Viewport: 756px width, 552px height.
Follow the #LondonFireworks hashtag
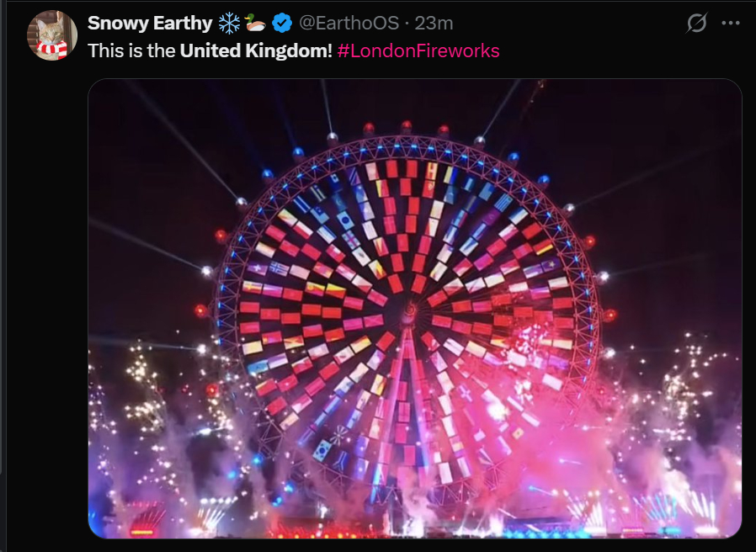coord(418,50)
